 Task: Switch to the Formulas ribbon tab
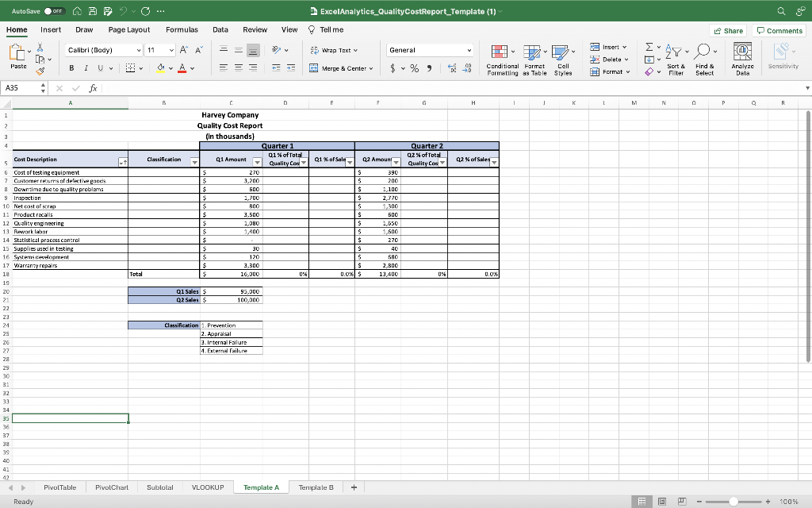pos(182,29)
